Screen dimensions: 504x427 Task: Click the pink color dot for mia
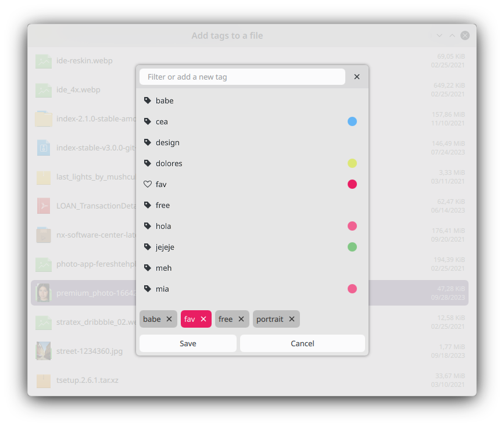point(352,289)
